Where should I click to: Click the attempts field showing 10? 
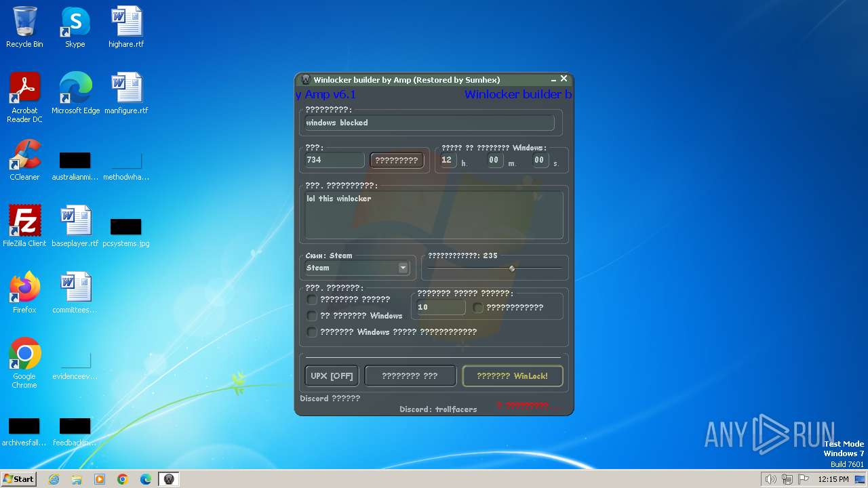(x=440, y=307)
